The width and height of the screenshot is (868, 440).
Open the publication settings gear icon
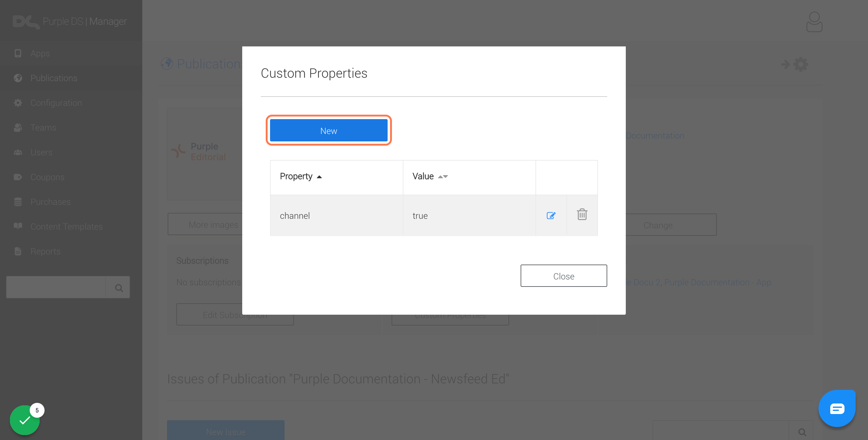[x=801, y=64]
